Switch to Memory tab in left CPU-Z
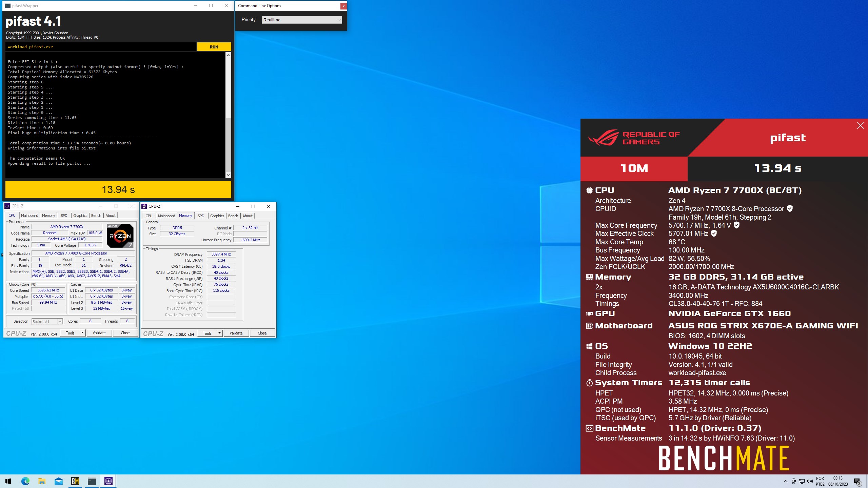Image resolution: width=868 pixels, height=488 pixels. (x=48, y=216)
